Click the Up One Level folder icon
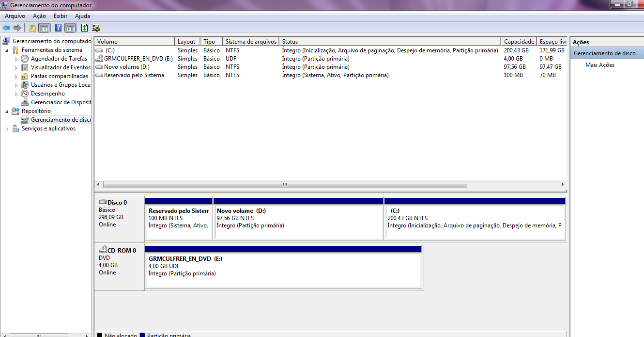 [x=32, y=28]
